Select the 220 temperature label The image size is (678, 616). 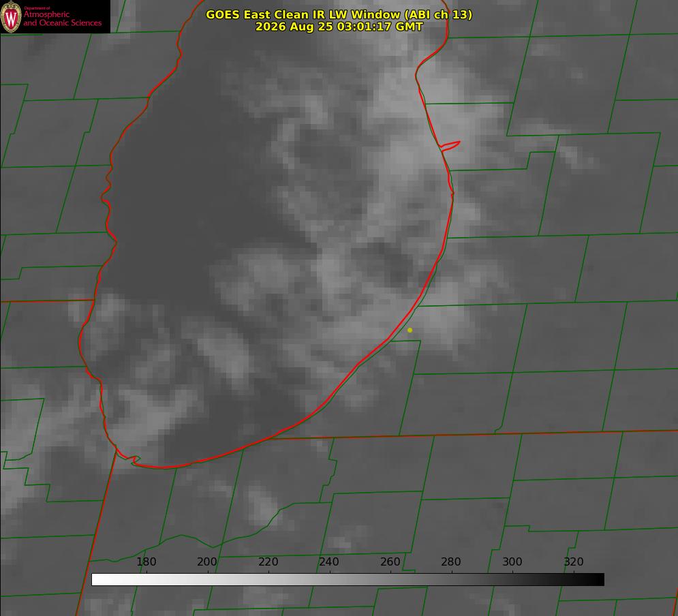[268, 561]
